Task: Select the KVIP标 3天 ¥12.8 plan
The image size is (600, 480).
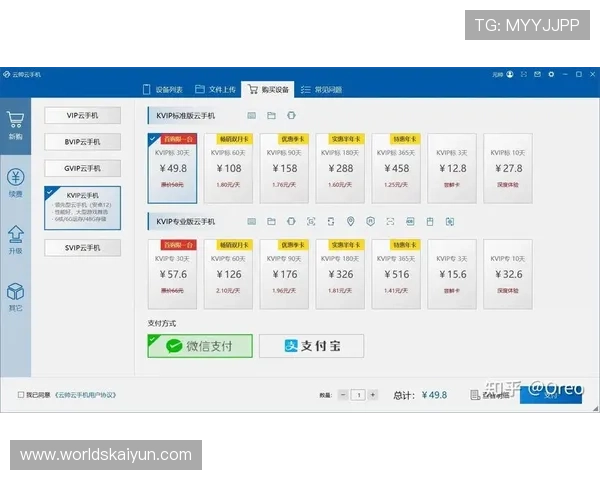Action: [x=452, y=168]
